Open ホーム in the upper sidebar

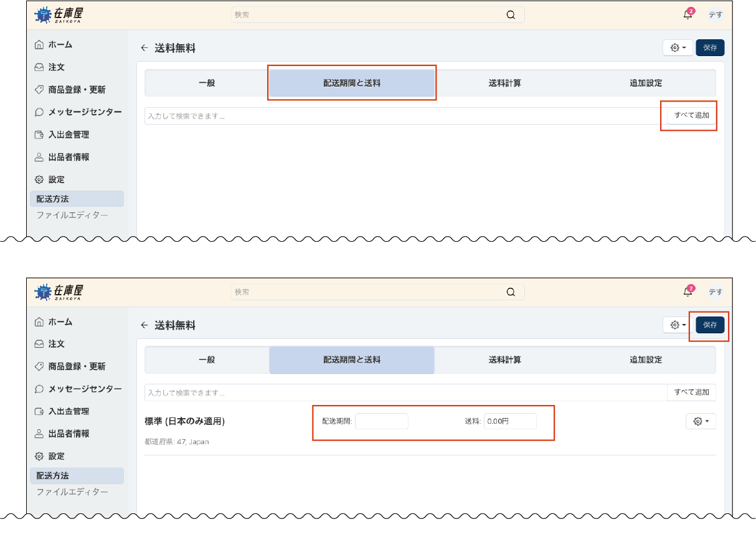pyautogui.click(x=60, y=45)
